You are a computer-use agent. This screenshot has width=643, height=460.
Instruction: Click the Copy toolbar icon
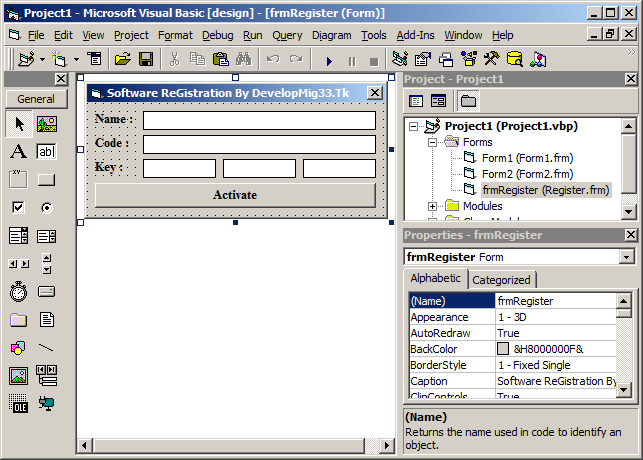[197, 59]
